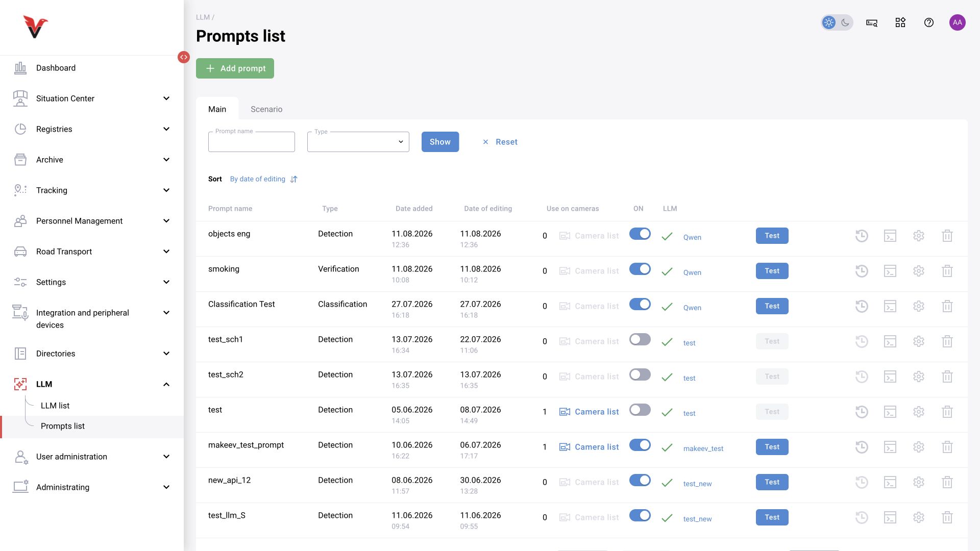The width and height of the screenshot is (980, 551).
Task: Open the widgets grid icon in header
Action: coord(900,22)
